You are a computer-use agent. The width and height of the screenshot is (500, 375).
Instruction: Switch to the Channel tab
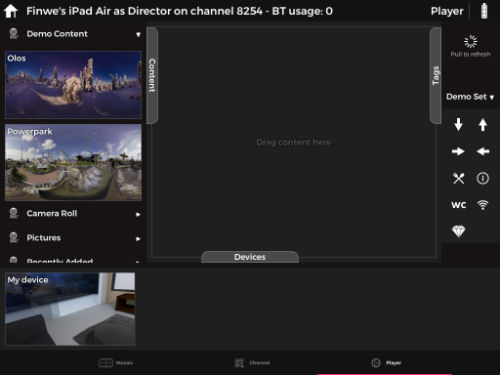click(252, 363)
